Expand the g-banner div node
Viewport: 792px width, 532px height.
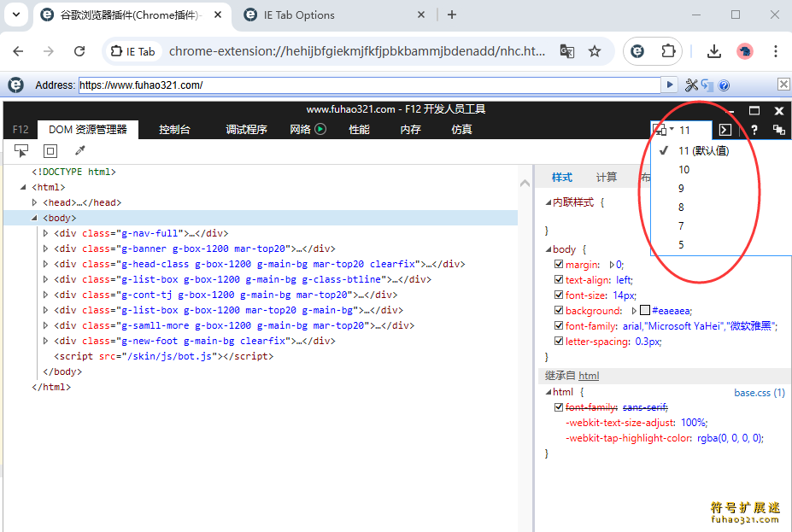[x=45, y=248]
